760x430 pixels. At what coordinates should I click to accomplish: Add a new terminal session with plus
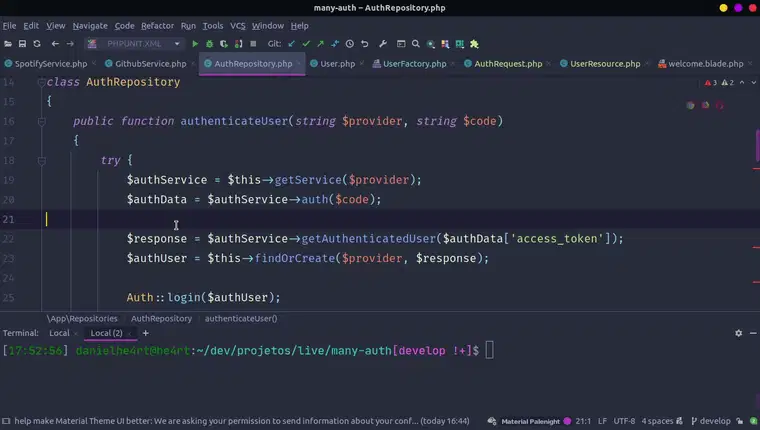click(x=145, y=333)
